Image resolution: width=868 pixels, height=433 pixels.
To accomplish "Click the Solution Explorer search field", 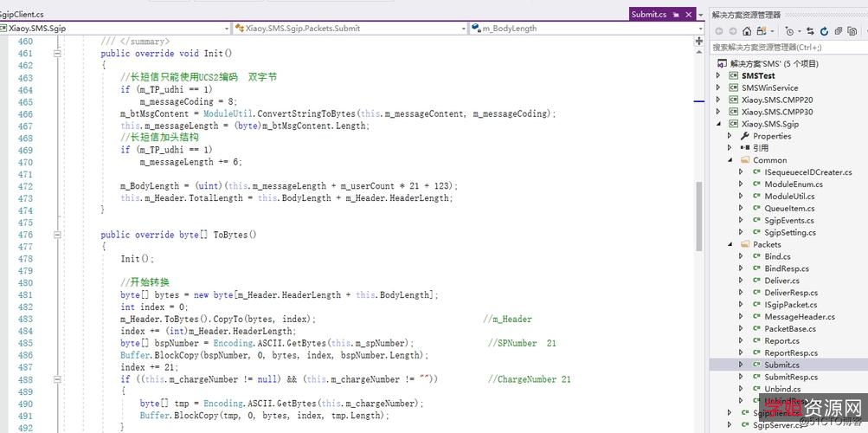I will 788,48.
